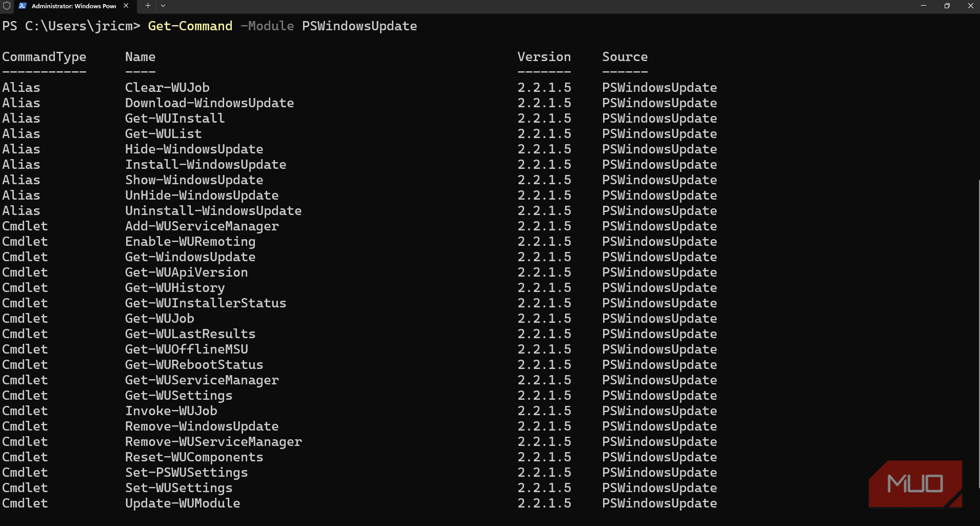Click PSWindowsUpdate source in Get-WUList row
980x526 pixels.
click(x=659, y=134)
